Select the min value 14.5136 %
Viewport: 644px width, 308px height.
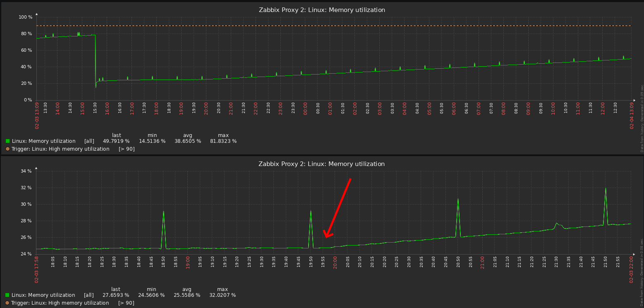click(x=152, y=141)
